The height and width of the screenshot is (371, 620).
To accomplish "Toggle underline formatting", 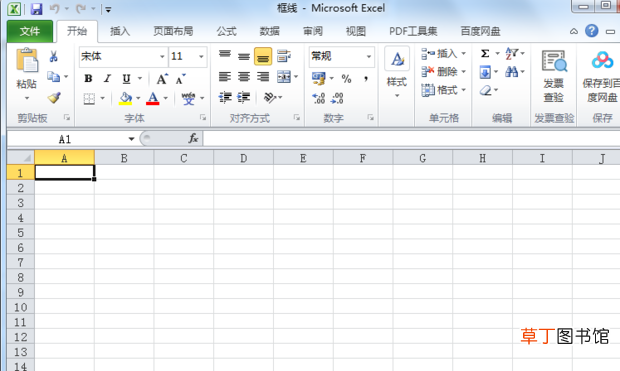I will 126,79.
